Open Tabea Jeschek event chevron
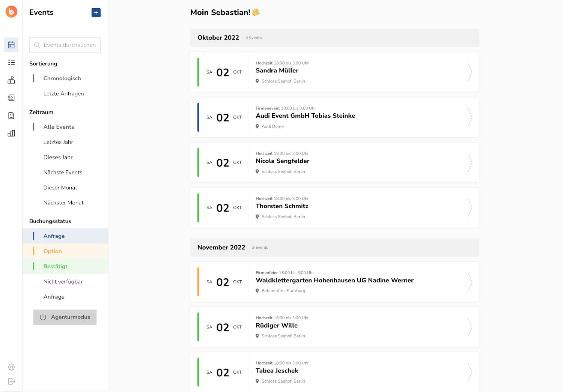The image size is (563, 392). click(x=470, y=372)
